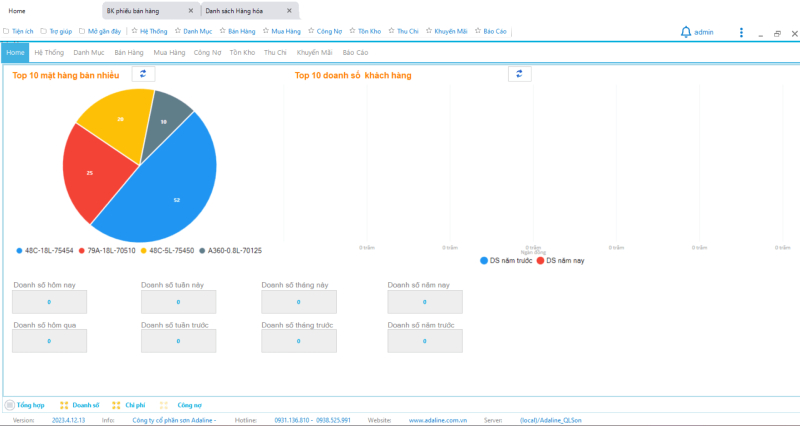Open Chi phí dashboard view

(129, 405)
